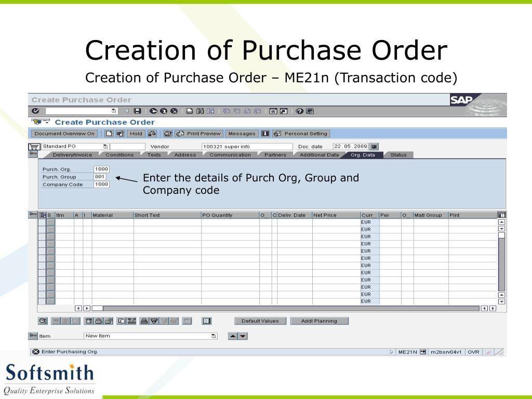Open the Standard PO document type dropdown

tap(105, 147)
